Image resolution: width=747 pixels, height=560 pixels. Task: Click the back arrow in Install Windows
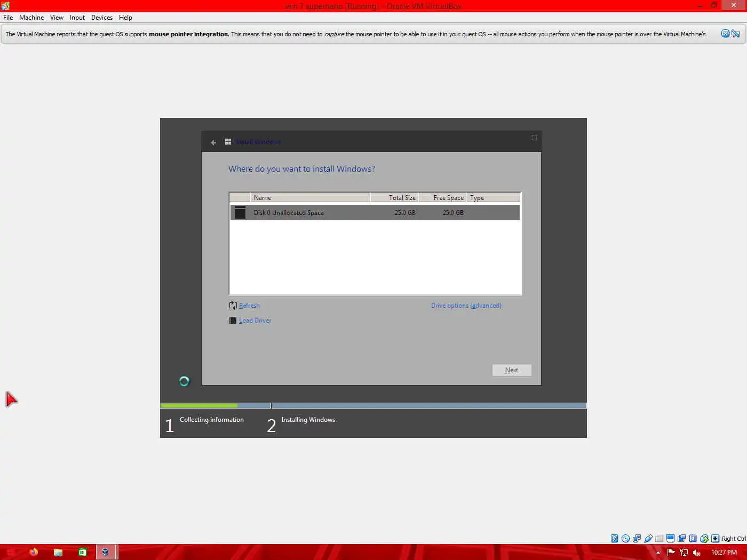[x=213, y=142]
